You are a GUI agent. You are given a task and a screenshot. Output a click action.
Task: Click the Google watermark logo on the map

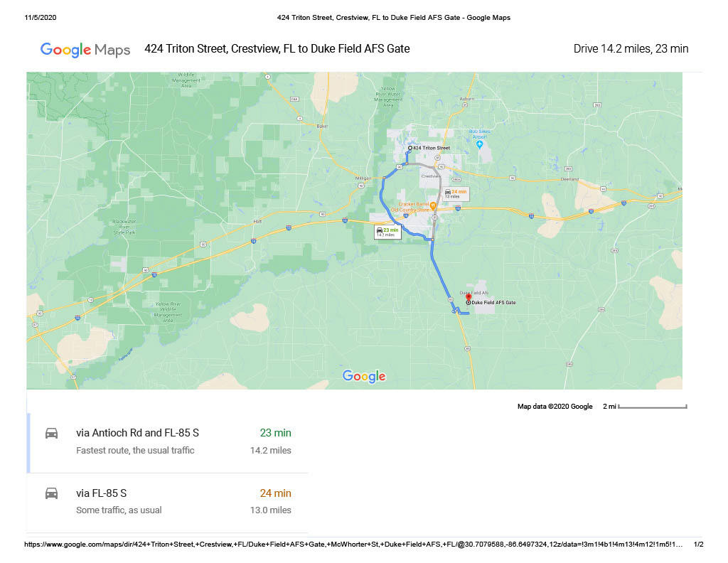pyautogui.click(x=363, y=376)
